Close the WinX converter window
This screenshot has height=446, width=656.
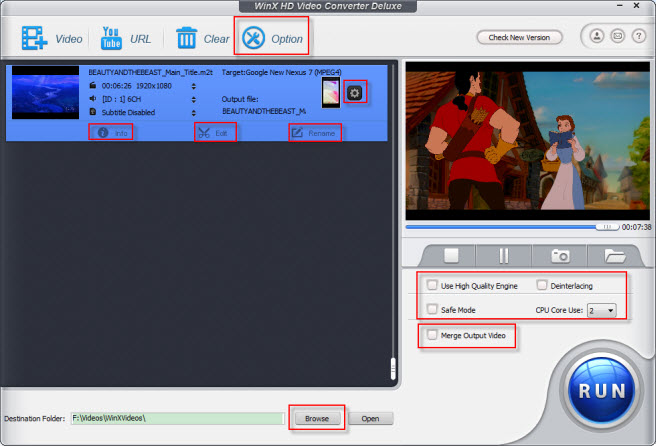coord(636,6)
